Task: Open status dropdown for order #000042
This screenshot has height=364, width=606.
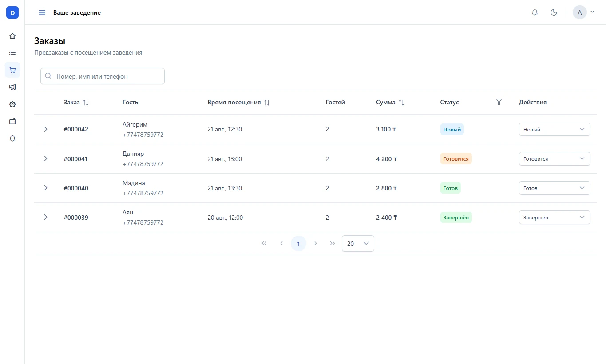Action: pyautogui.click(x=555, y=129)
